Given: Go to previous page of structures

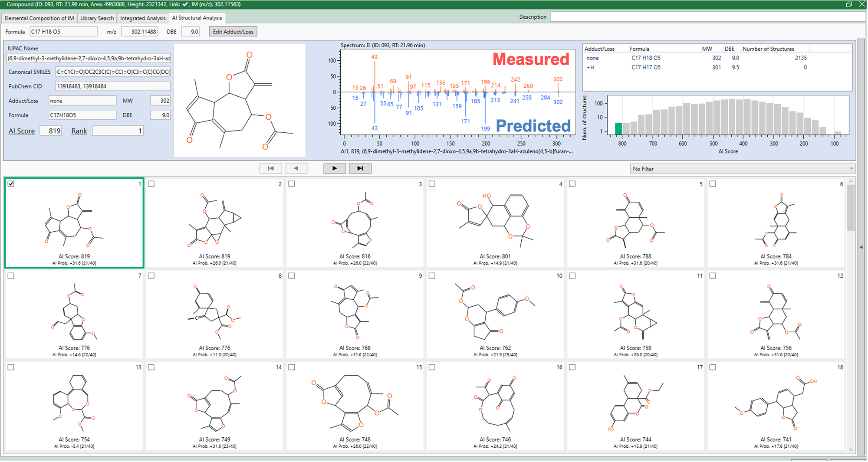Looking at the screenshot, I should click(296, 168).
